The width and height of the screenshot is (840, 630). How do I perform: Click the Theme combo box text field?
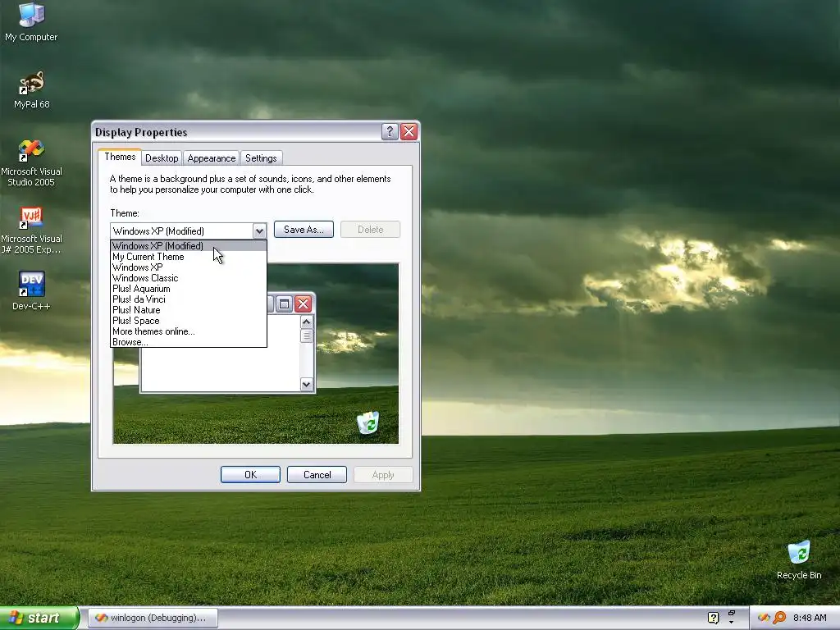click(x=181, y=231)
